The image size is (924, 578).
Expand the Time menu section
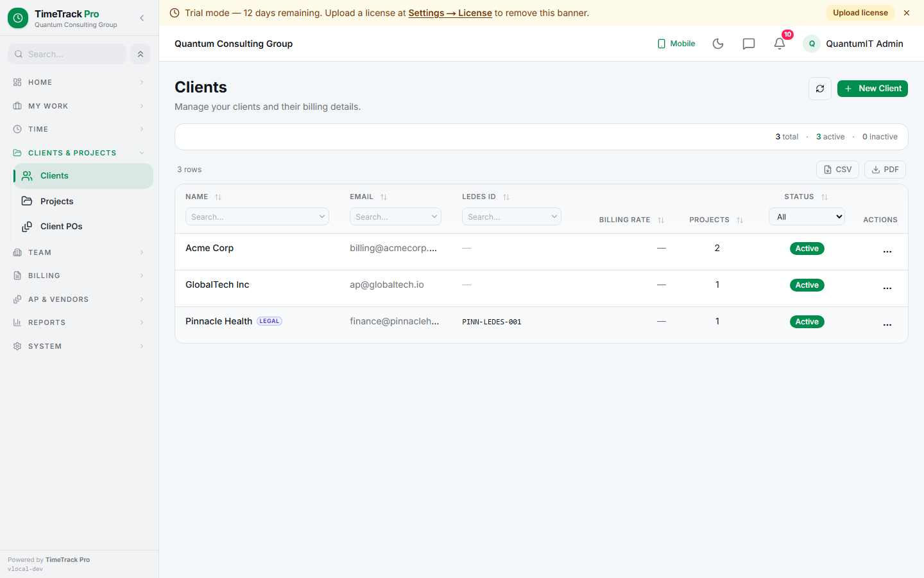79,129
